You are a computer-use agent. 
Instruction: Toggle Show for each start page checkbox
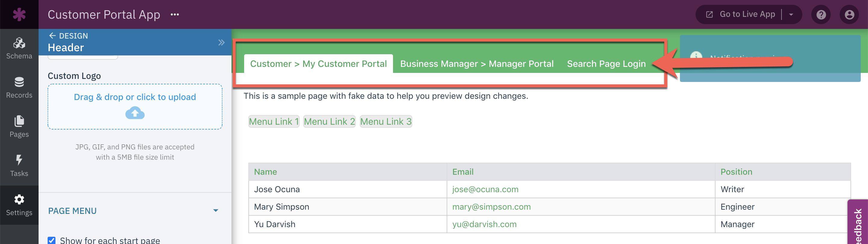pos(52,240)
